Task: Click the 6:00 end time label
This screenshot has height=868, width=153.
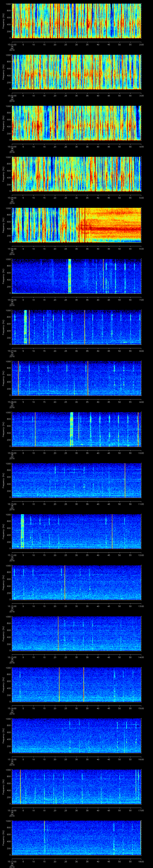Action: [141, 249]
